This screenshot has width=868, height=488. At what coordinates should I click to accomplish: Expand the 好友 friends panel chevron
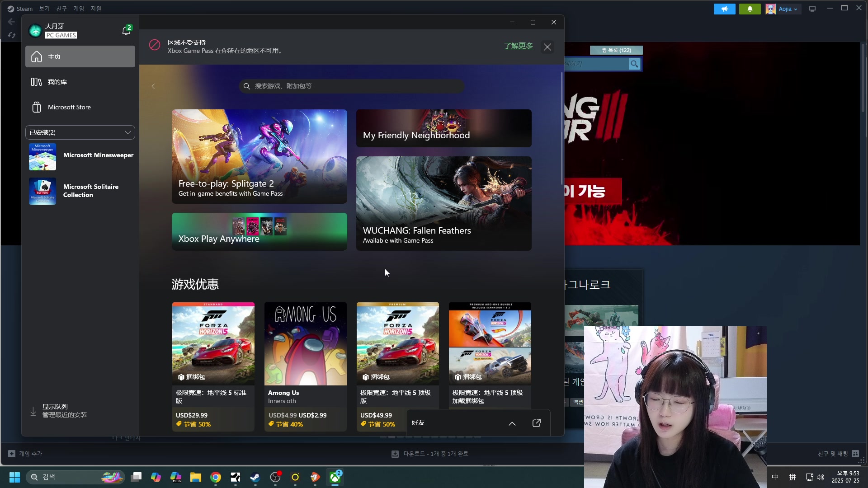(512, 423)
